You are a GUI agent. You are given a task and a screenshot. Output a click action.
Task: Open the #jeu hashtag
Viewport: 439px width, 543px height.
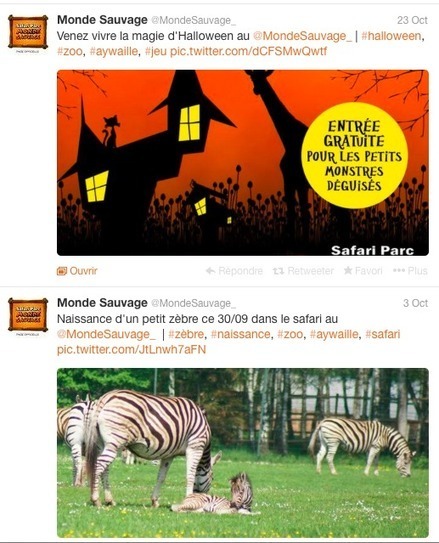point(156,52)
